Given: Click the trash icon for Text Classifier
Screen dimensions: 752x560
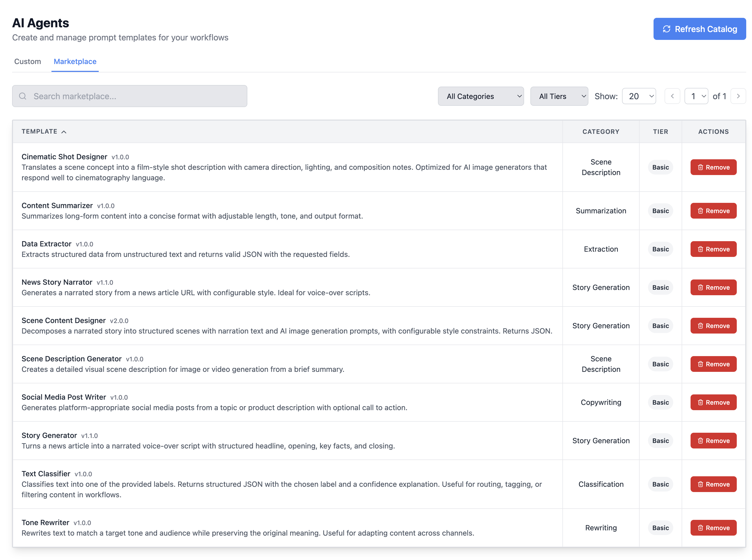Looking at the screenshot, I should [701, 484].
